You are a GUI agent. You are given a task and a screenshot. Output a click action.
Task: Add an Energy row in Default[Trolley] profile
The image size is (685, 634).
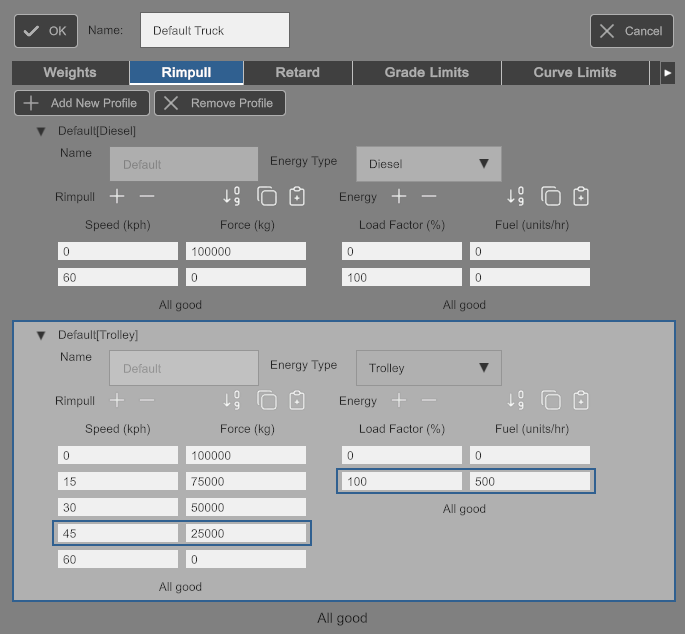tap(399, 400)
